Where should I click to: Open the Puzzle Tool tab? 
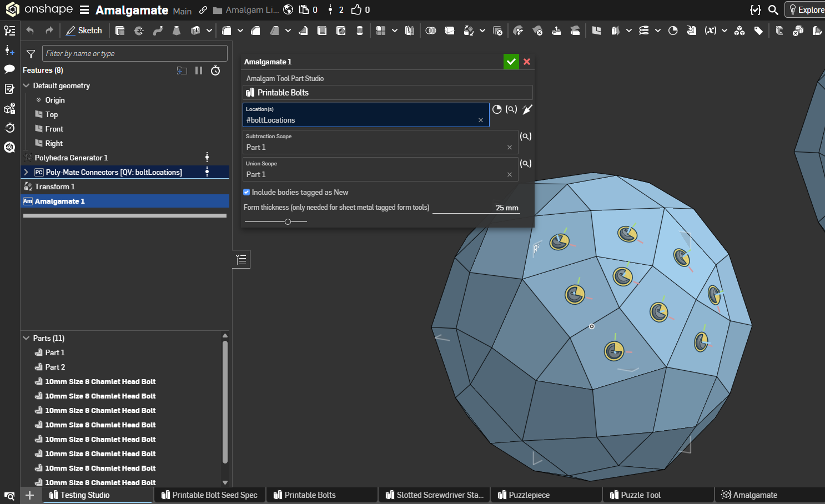[641, 495]
